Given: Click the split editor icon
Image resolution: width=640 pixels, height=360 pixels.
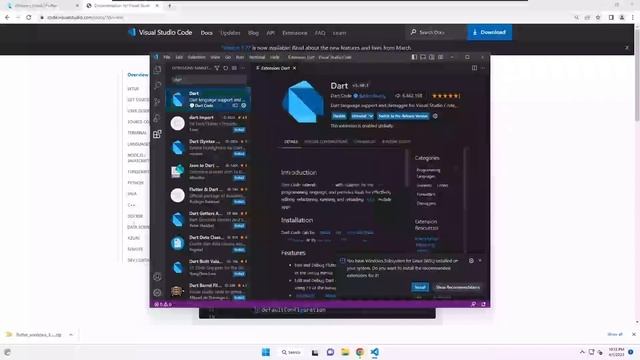Looking at the screenshot, I should click(x=474, y=68).
